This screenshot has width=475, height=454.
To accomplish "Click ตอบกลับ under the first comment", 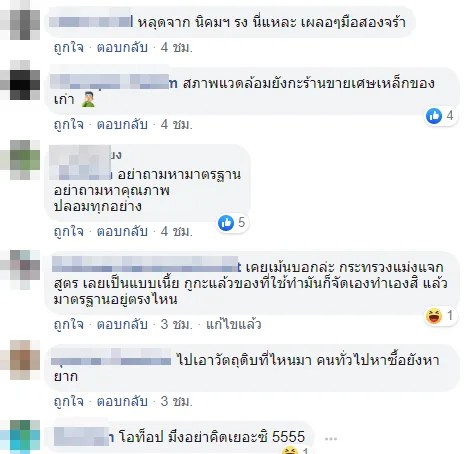I will point(122,48).
